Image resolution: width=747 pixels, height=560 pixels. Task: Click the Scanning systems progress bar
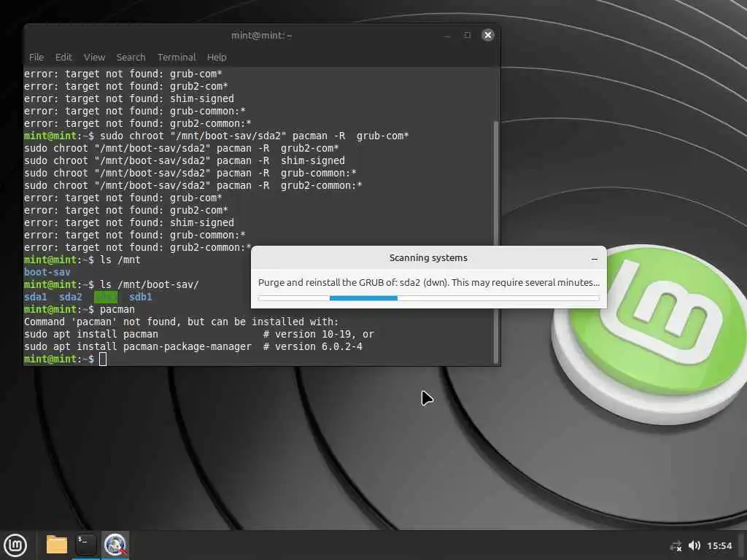[x=429, y=298]
